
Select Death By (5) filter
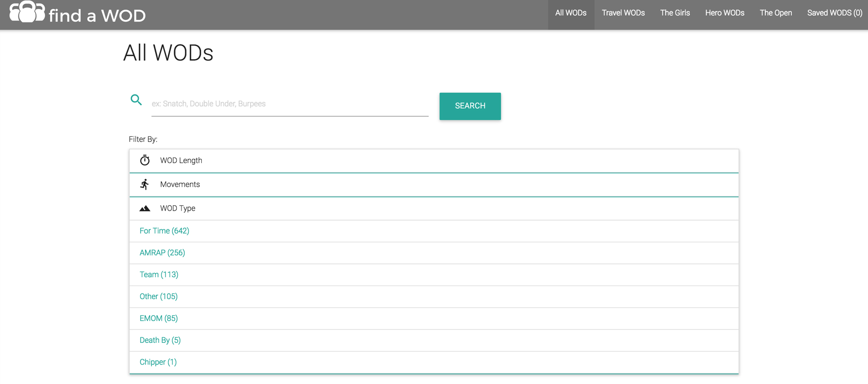(x=160, y=340)
